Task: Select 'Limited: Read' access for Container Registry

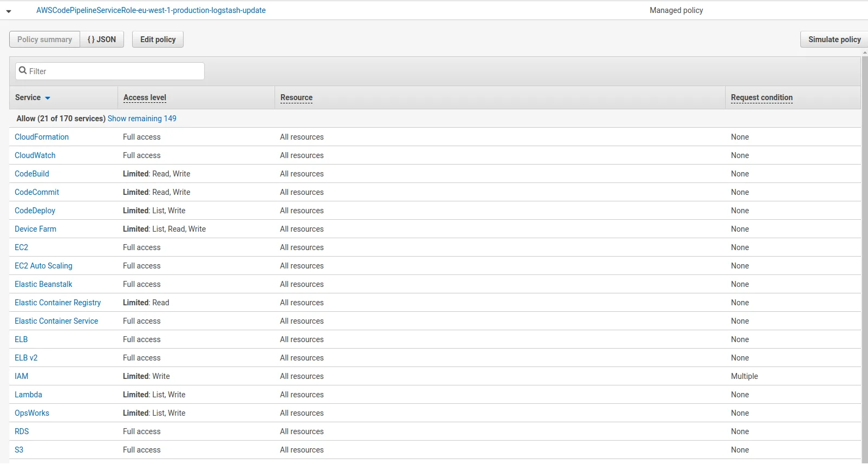Action: pos(146,303)
